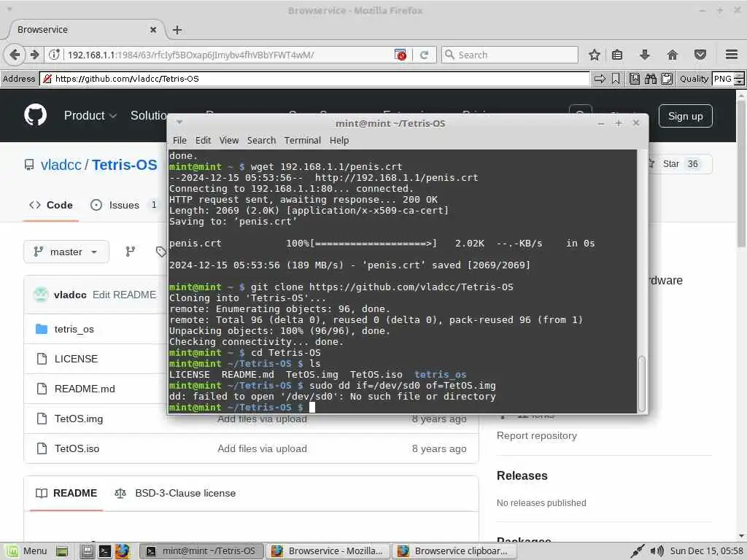This screenshot has height=560, width=747.
Task: Click show desktop icon in panel
Action: click(61, 551)
